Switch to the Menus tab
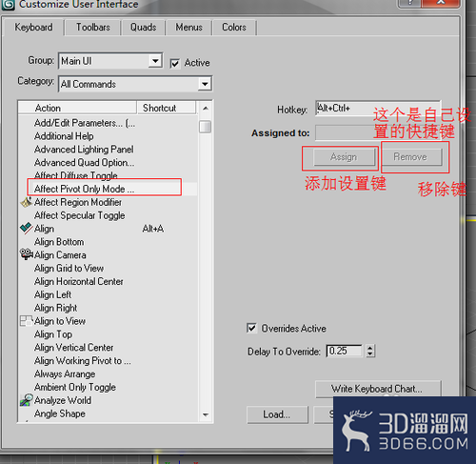Screen dimensions: 476x464 [188, 28]
